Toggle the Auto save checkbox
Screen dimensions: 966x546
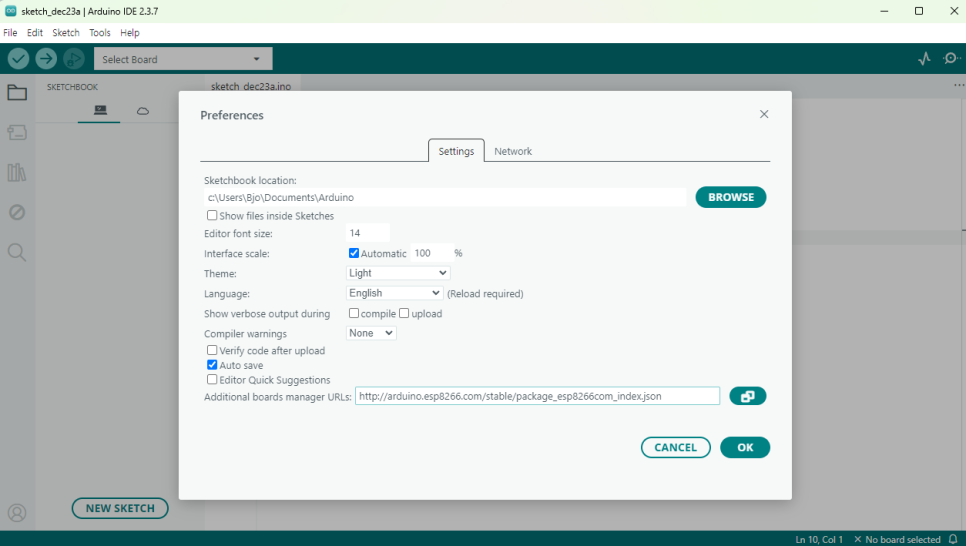pyautogui.click(x=212, y=365)
